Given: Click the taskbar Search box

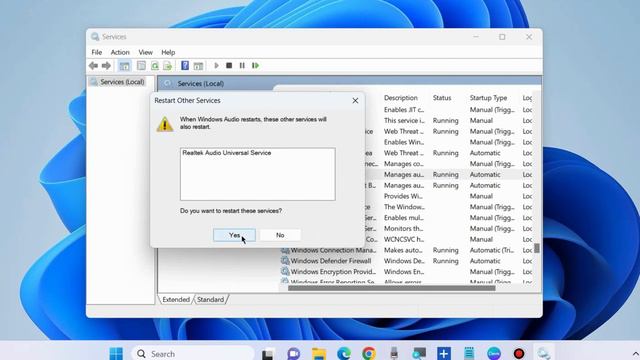Looking at the screenshot, I should click(193, 353).
